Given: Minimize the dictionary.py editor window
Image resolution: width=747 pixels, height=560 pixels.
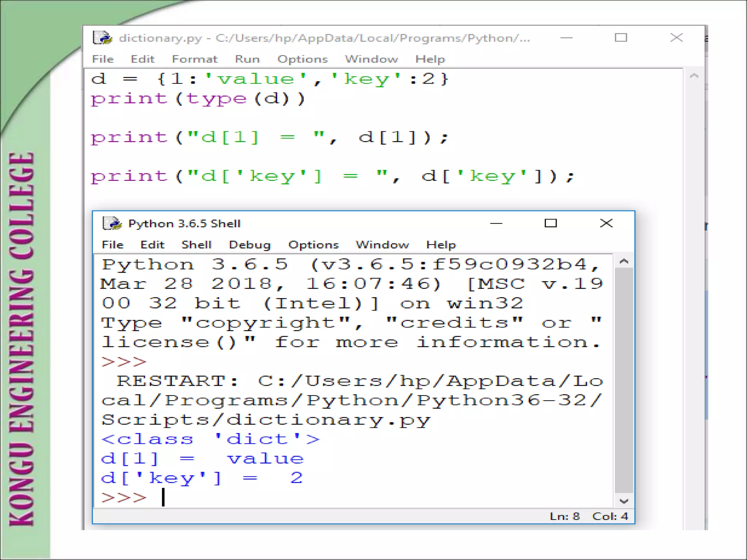Looking at the screenshot, I should pyautogui.click(x=566, y=38).
